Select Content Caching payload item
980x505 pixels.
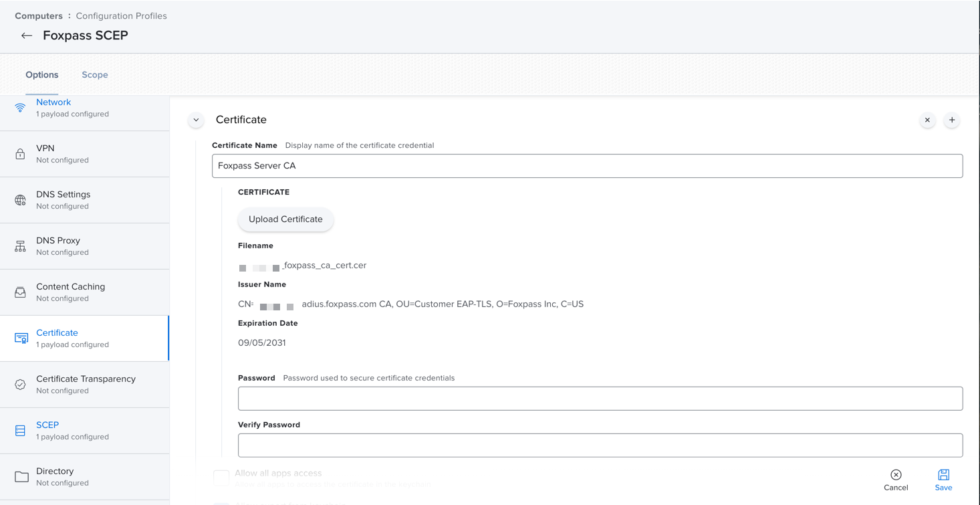point(84,292)
